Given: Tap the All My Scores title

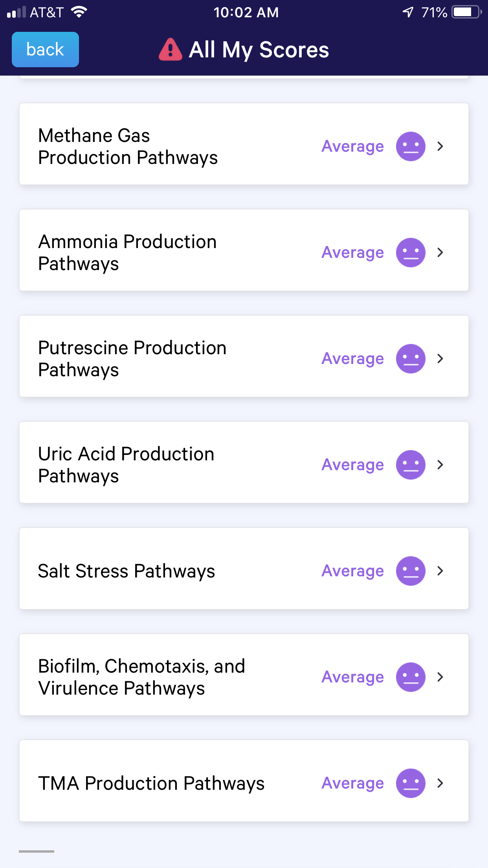Looking at the screenshot, I should [259, 50].
